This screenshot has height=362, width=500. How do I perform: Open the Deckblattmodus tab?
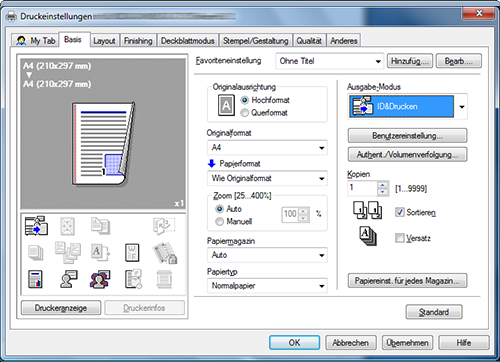pyautogui.click(x=188, y=41)
